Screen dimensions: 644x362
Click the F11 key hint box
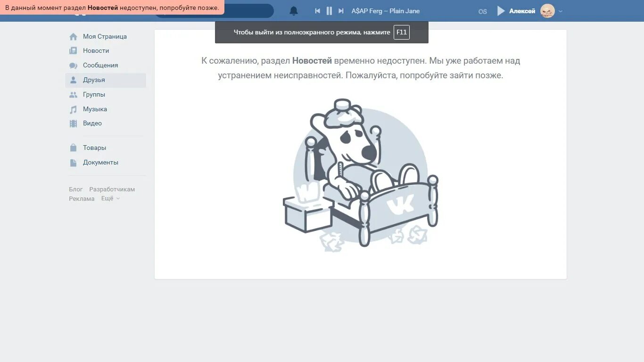(402, 32)
